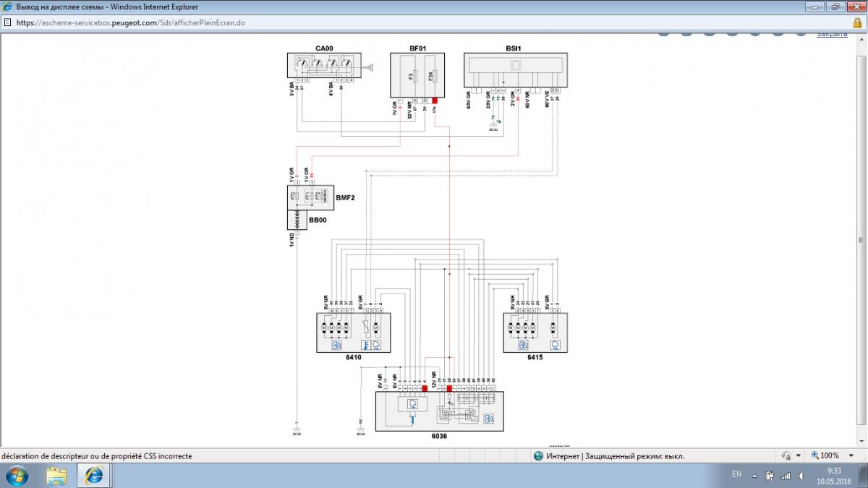Image resolution: width=868 pixels, height=488 pixels.
Task: Click the Закрыть link
Action: [832, 34]
